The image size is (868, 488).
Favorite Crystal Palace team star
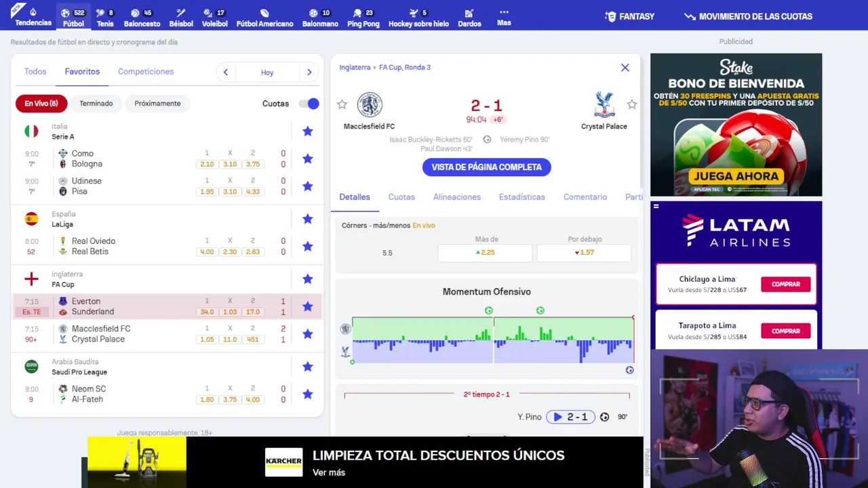(x=632, y=104)
